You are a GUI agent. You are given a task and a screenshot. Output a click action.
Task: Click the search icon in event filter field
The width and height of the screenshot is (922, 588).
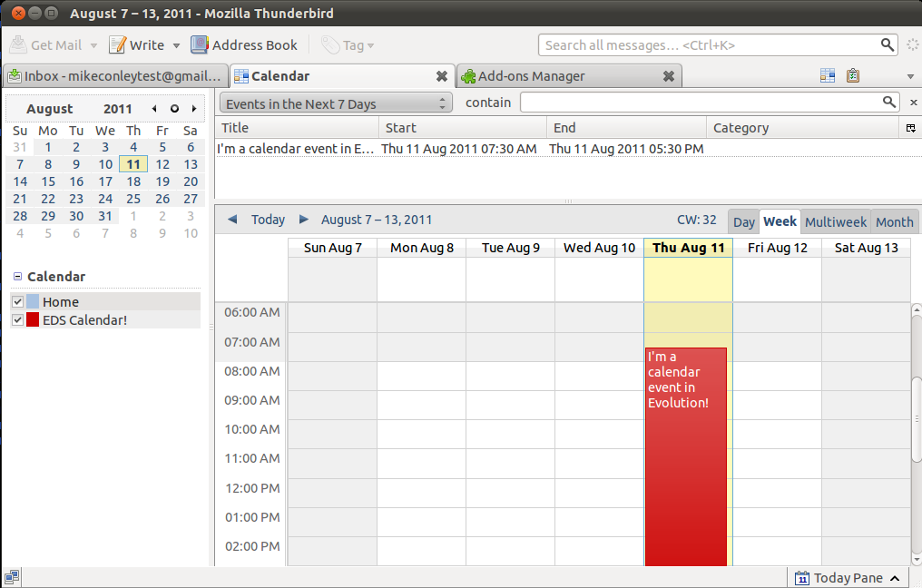(x=889, y=103)
